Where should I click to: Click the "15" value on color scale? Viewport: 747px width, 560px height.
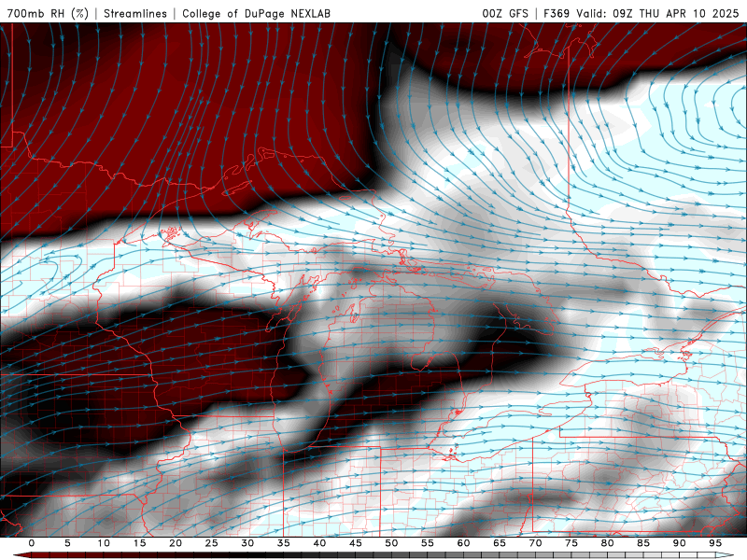coord(139,543)
